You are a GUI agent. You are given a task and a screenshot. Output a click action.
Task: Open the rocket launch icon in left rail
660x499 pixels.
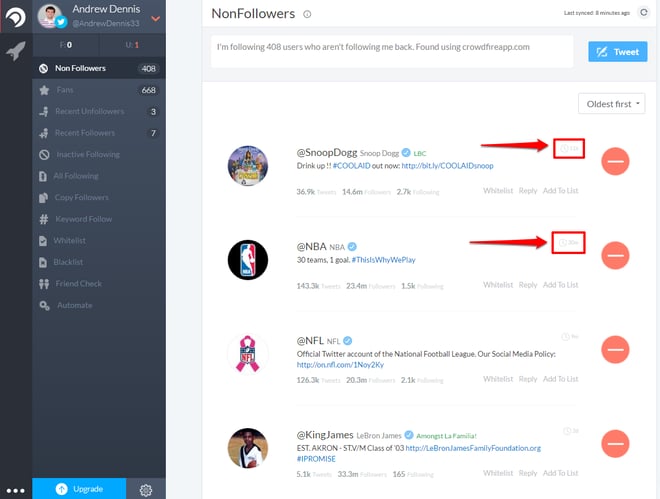[16, 51]
